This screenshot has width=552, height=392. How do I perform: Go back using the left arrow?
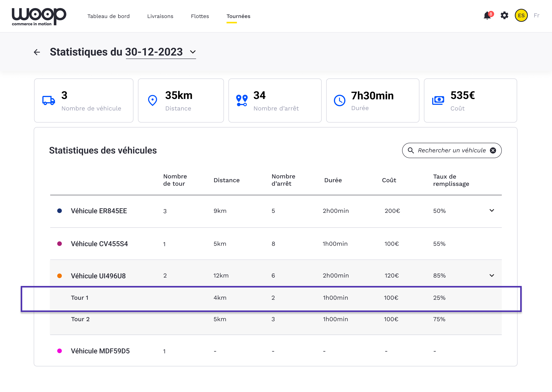37,52
